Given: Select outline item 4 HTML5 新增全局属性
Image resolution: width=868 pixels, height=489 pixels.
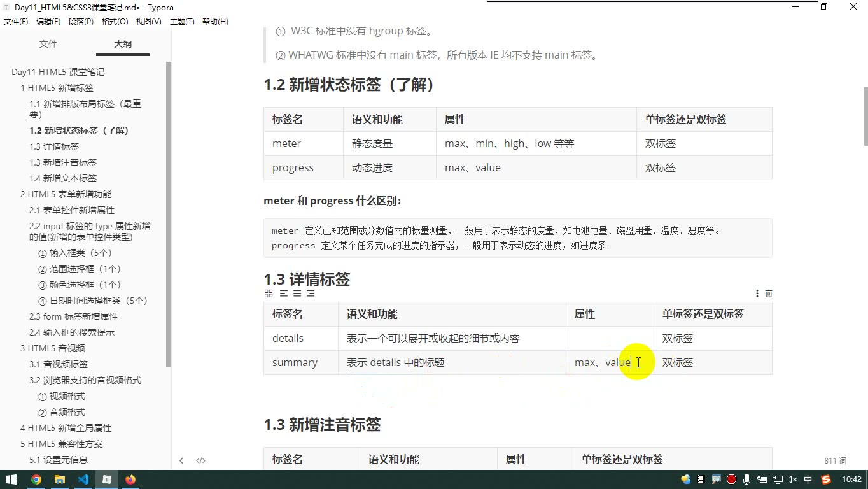Looking at the screenshot, I should tap(66, 428).
